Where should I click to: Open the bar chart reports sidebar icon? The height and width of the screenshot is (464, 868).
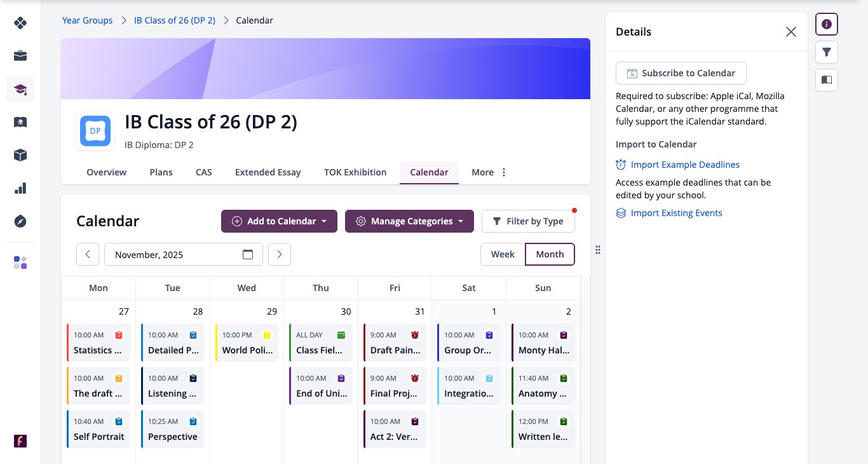click(x=20, y=188)
